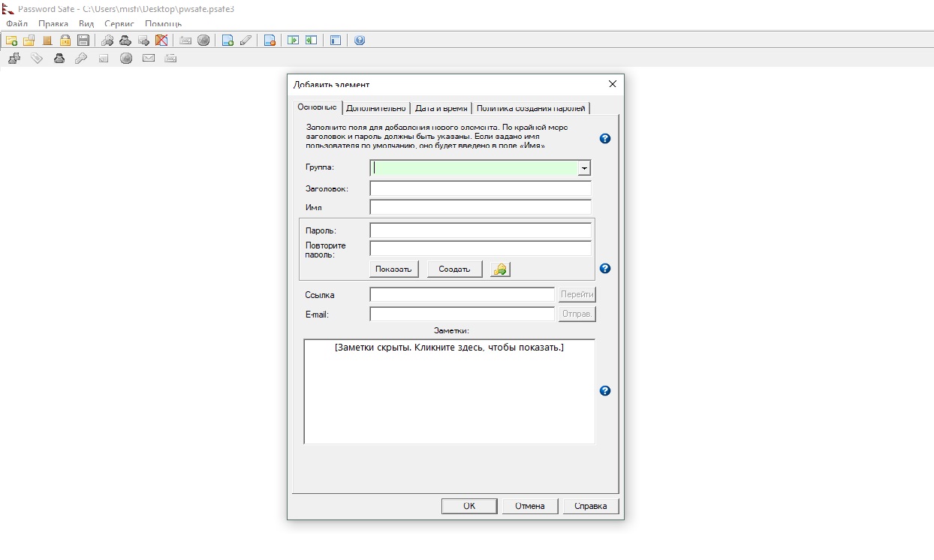Image resolution: width=934 pixels, height=560 pixels.
Task: Click the help icon beside the notes area
Action: (x=605, y=391)
